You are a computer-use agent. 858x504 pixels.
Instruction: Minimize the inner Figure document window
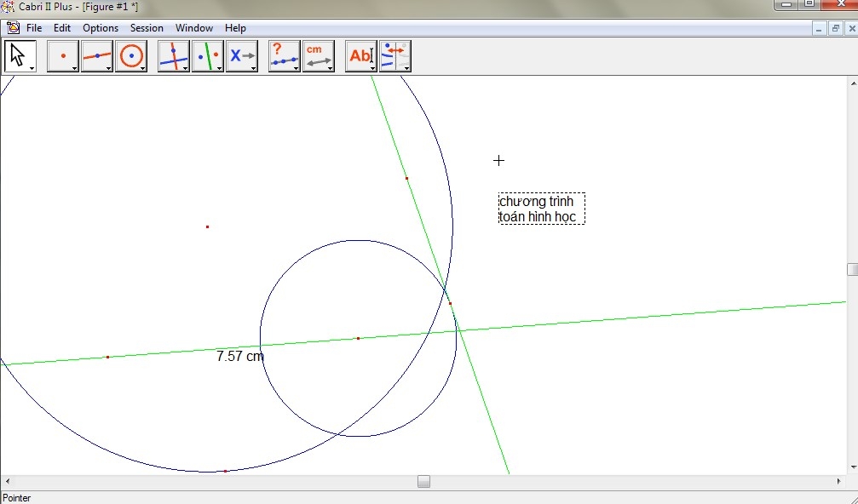[819, 28]
